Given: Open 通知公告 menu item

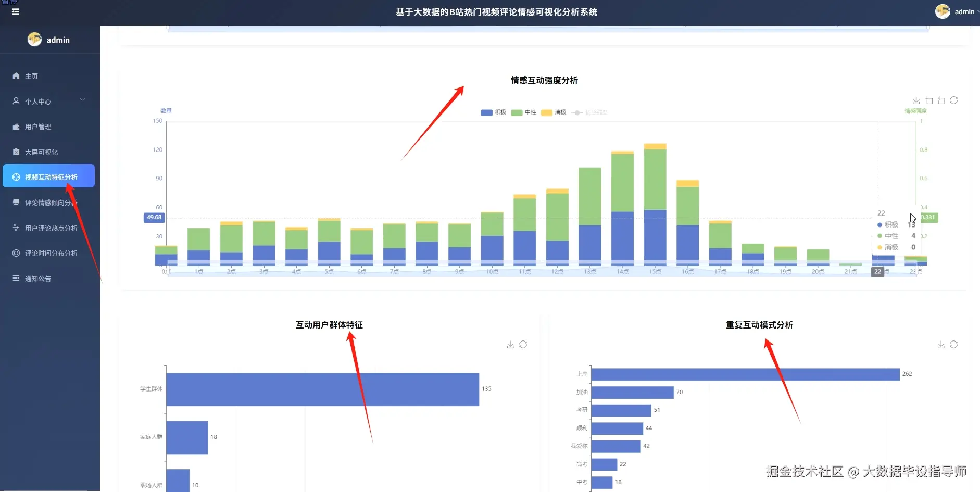Looking at the screenshot, I should point(50,279).
